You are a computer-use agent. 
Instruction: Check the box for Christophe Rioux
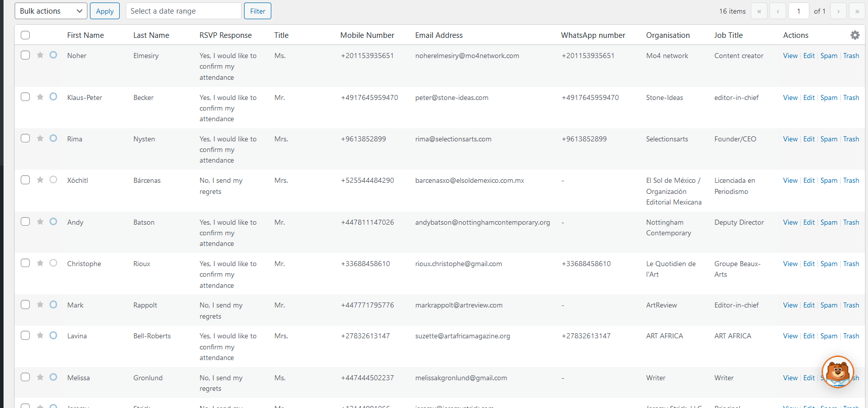coord(25,263)
